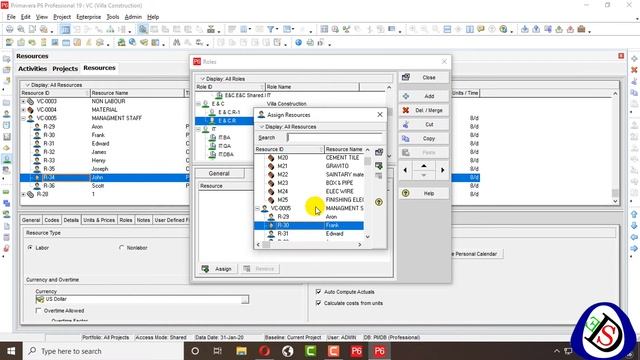The width and height of the screenshot is (640, 360).
Task: Click the close icon in Assign Resources side strip
Action: [x=379, y=153]
